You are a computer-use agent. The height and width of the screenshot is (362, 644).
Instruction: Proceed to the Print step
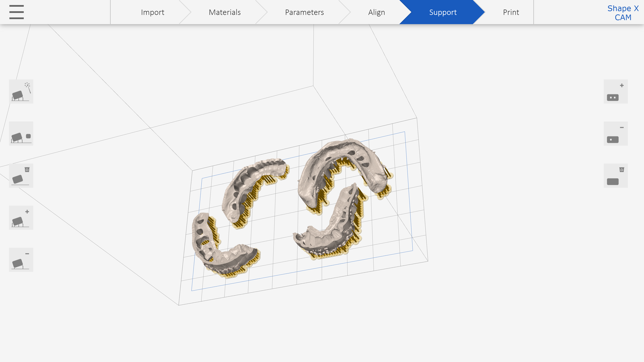511,12
